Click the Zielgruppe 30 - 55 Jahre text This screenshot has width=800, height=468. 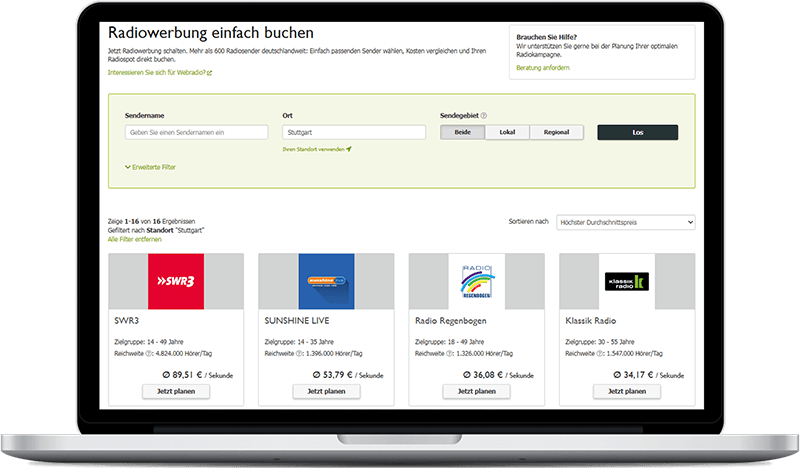coord(600,342)
